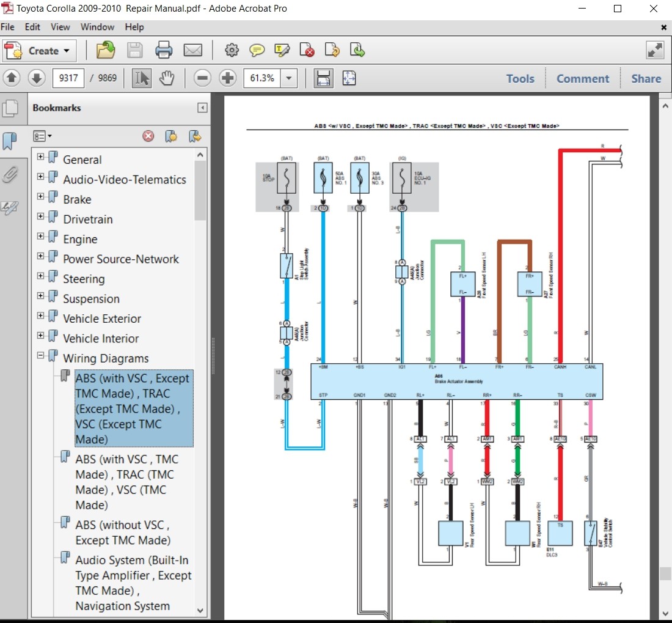
Task: Expand the Drivetrain bookmark
Action: pyautogui.click(x=40, y=216)
